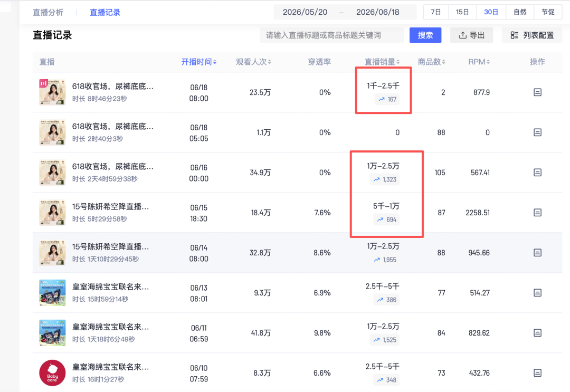The height and width of the screenshot is (392, 570).
Task: Open stream title with 时长 1天10时29分45秒
Action: pos(110,247)
